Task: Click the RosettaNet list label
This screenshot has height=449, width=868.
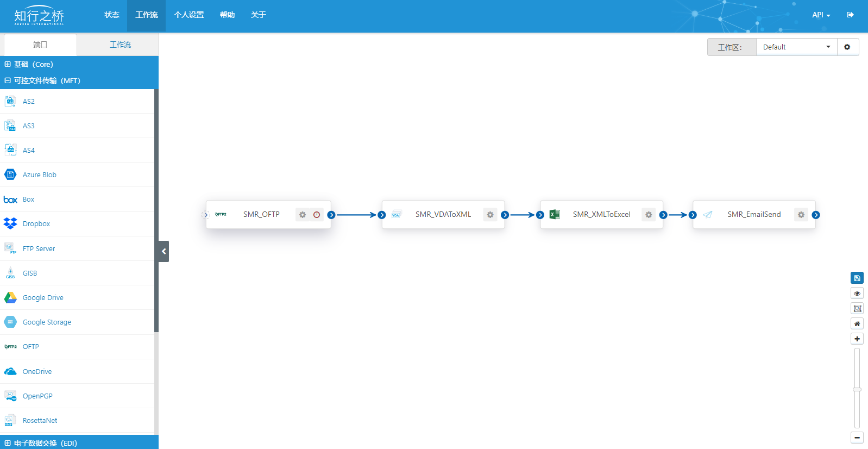Action: (40, 420)
